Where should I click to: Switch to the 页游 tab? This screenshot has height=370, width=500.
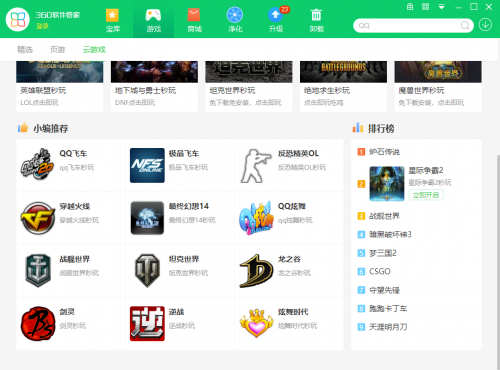point(57,50)
